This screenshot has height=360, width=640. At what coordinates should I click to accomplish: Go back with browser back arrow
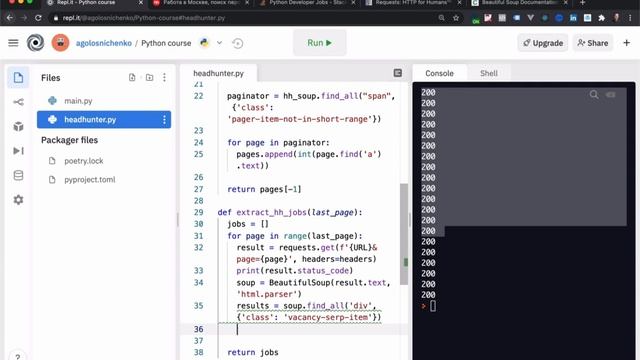click(x=10, y=18)
